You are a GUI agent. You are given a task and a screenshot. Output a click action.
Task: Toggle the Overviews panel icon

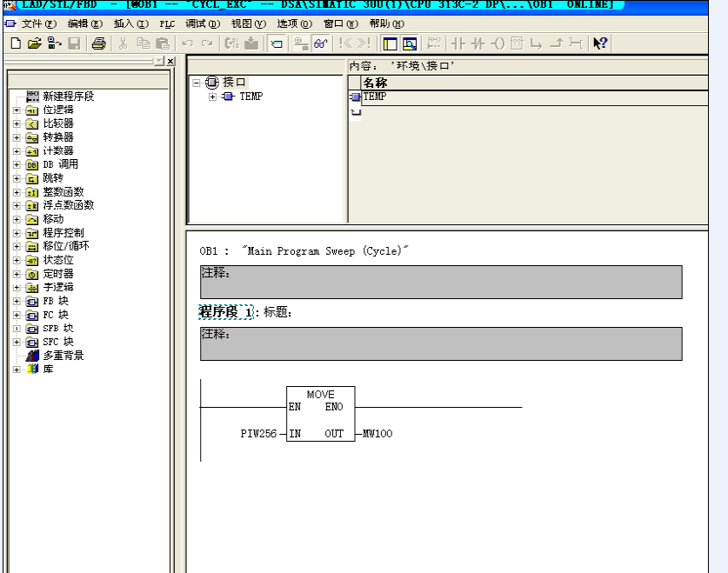click(x=390, y=43)
